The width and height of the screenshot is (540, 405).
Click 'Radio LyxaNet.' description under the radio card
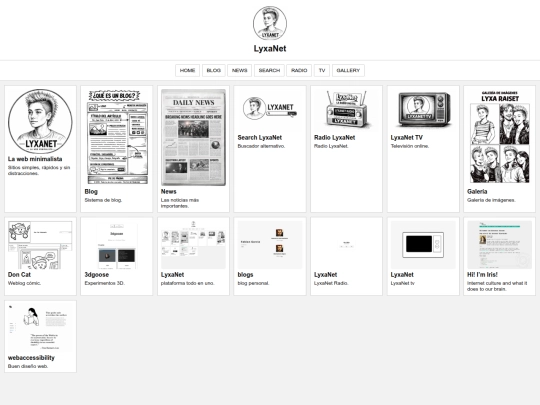pyautogui.click(x=331, y=146)
